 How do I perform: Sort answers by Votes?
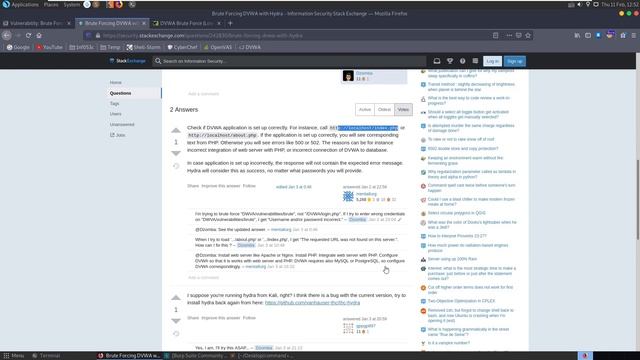(403, 109)
